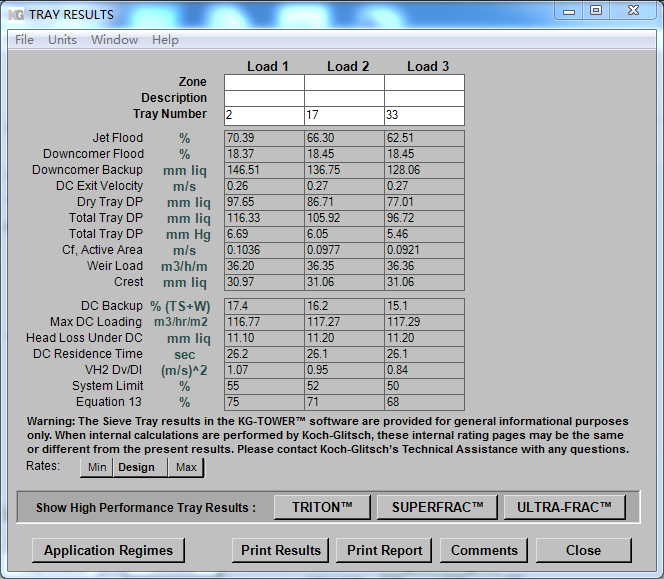Click Tray Number field showing 2
Screen dimensions: 664x579
point(264,116)
